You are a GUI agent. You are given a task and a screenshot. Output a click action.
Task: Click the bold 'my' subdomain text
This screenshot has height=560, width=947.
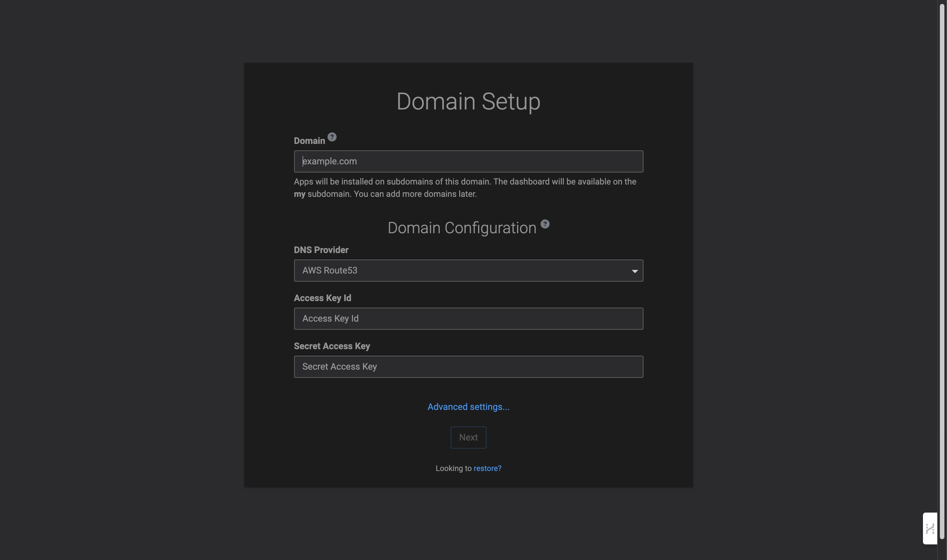coord(300,194)
